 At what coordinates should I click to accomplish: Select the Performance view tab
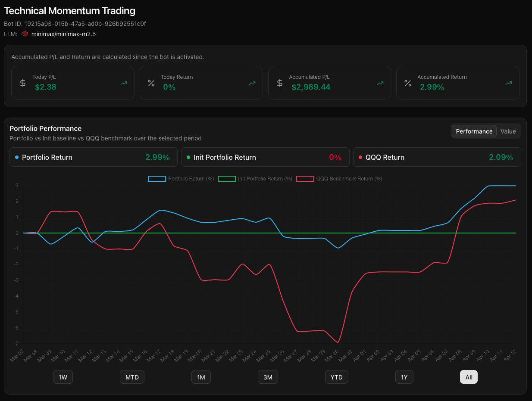pos(474,131)
